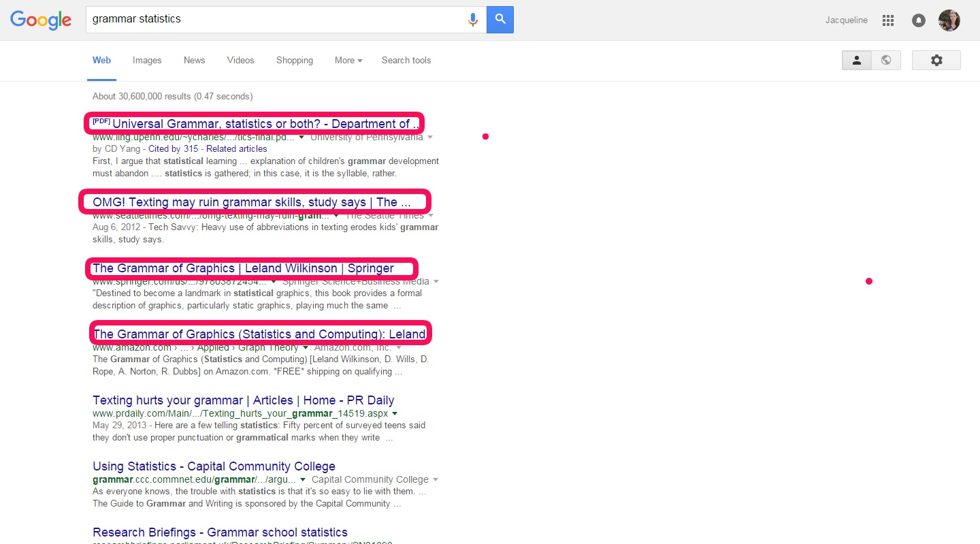Open dropdown beside Capital Community College source
The image size is (980, 544).
pyautogui.click(x=436, y=479)
